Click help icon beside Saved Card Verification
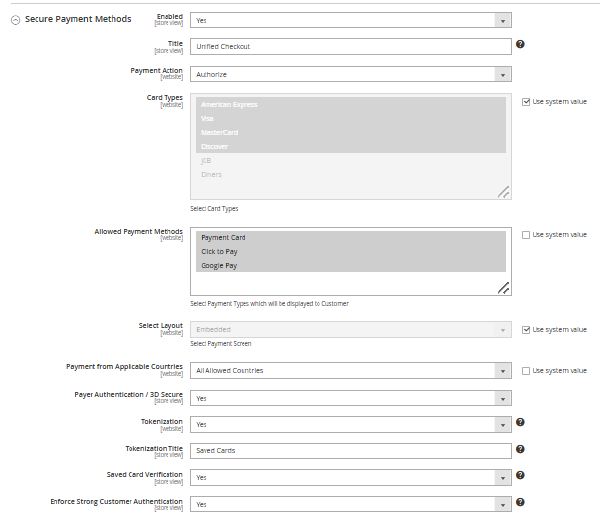Image resolution: width=600 pixels, height=518 pixels. click(520, 476)
